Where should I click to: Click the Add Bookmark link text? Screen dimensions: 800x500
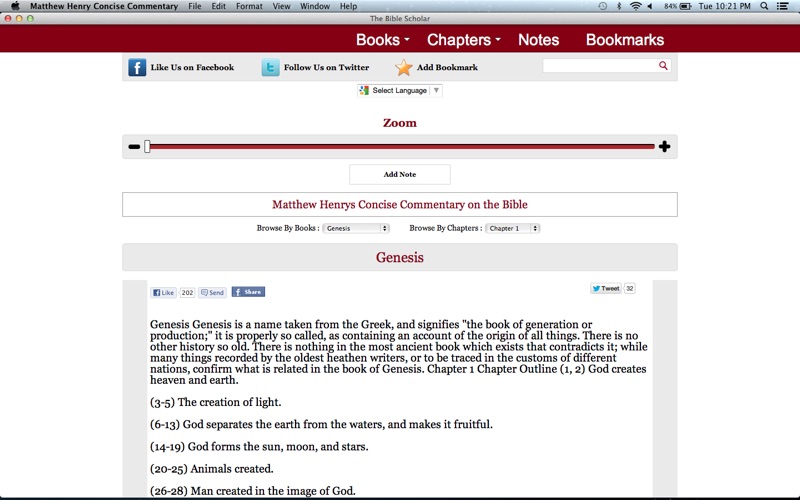[x=447, y=67]
